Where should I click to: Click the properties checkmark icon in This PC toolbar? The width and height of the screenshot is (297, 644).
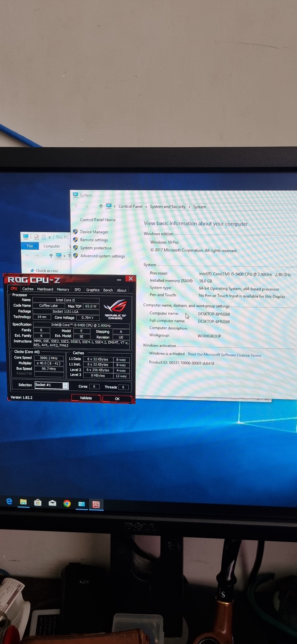pos(36,237)
